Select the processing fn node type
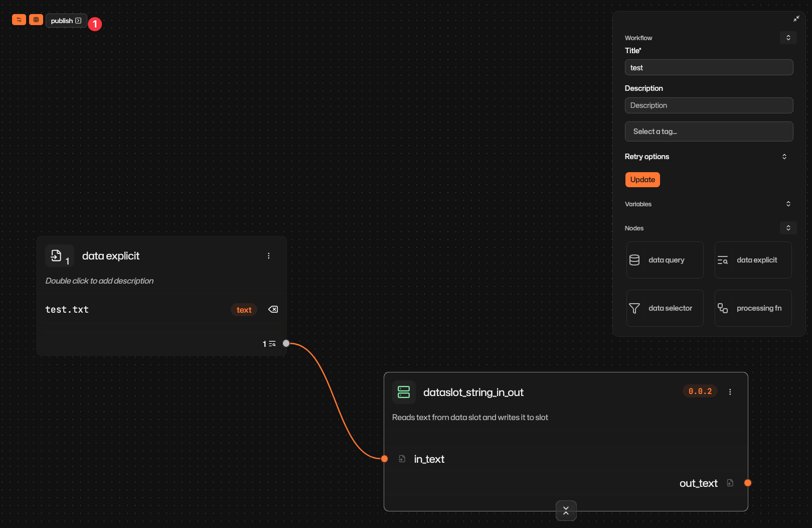This screenshot has width=812, height=528. (752, 308)
